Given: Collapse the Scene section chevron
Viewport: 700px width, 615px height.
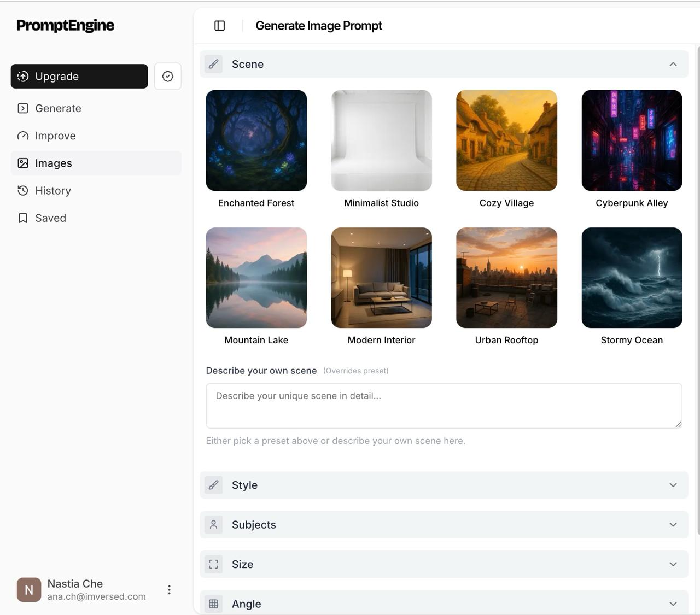Looking at the screenshot, I should point(673,65).
